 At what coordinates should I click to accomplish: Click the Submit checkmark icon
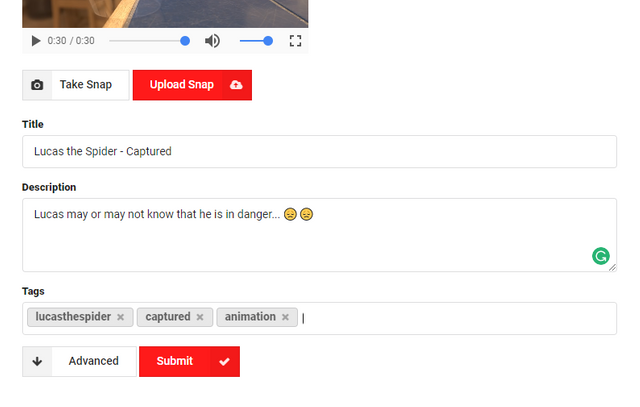(x=224, y=362)
